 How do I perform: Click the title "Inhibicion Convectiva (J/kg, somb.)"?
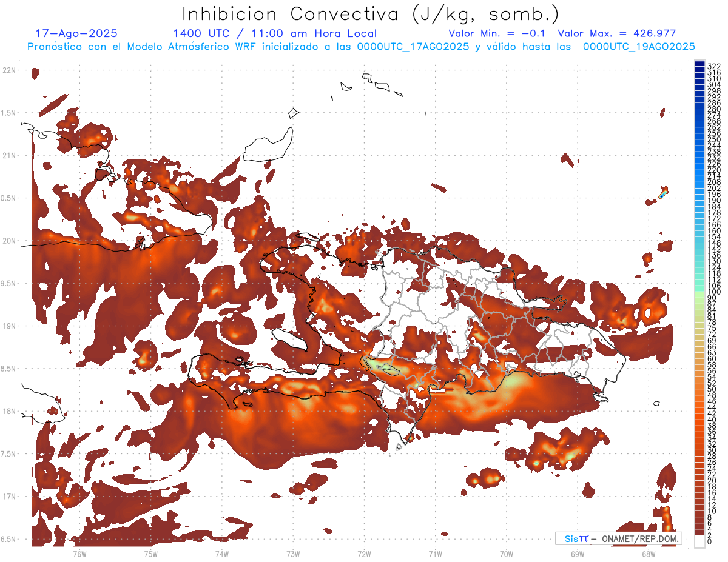pyautogui.click(x=371, y=14)
